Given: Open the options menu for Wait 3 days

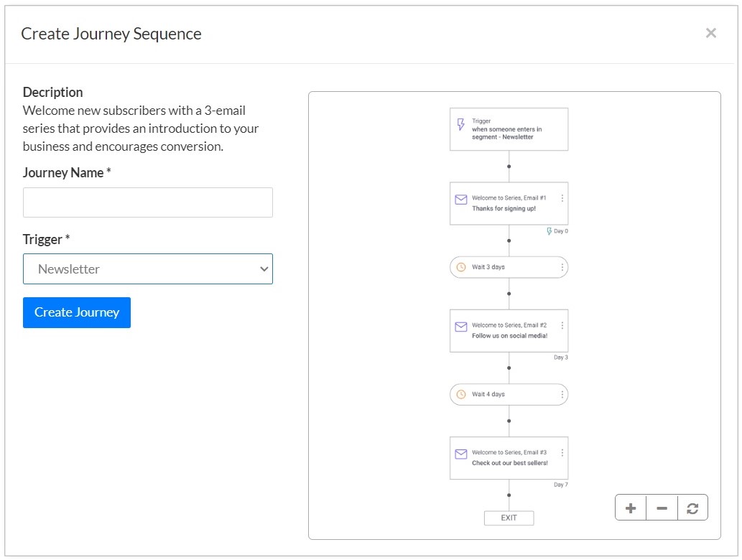Looking at the screenshot, I should click(562, 267).
